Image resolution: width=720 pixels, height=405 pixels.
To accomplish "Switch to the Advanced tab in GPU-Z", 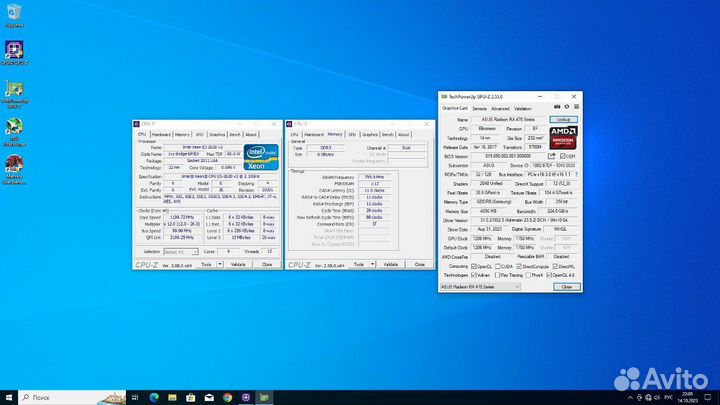I will point(500,109).
